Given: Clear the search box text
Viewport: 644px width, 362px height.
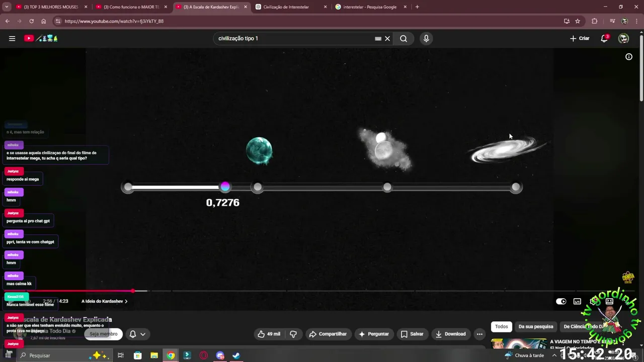Looking at the screenshot, I should click(x=387, y=38).
